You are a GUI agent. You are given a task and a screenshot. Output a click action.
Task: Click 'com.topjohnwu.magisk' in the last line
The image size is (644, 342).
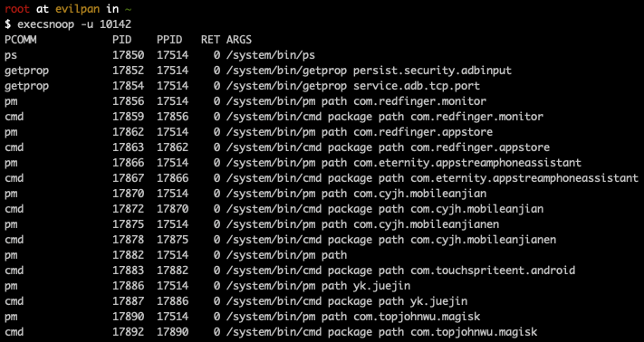coord(474,332)
